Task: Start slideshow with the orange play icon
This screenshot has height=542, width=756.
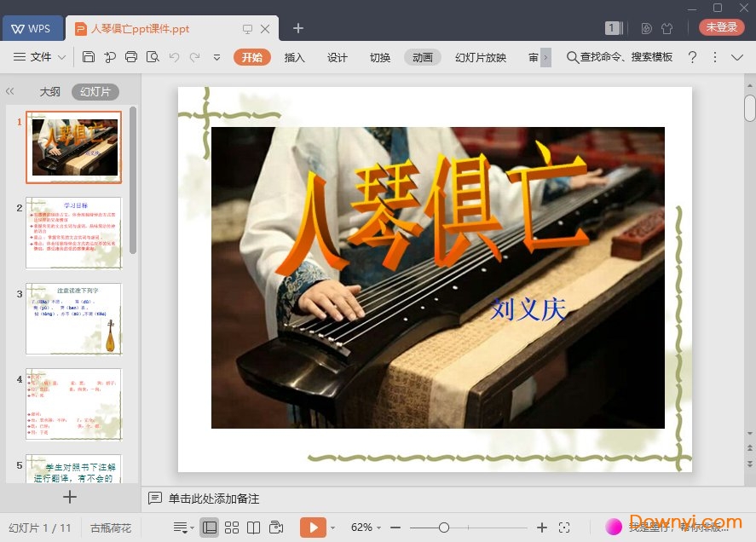Action: click(x=314, y=527)
